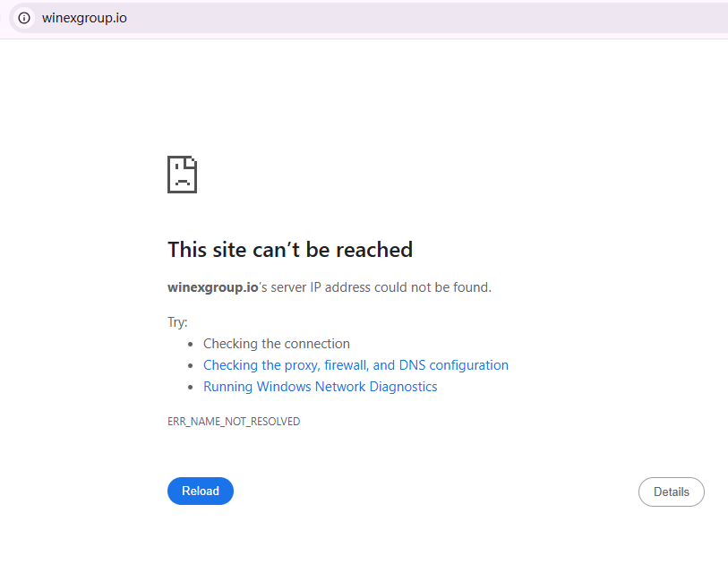Click the 'Checking the connection' suggestion text
This screenshot has width=728, height=564.
pos(276,344)
